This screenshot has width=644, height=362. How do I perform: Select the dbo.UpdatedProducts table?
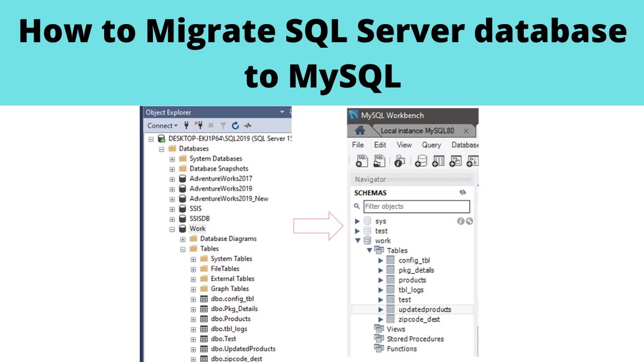pyautogui.click(x=243, y=349)
